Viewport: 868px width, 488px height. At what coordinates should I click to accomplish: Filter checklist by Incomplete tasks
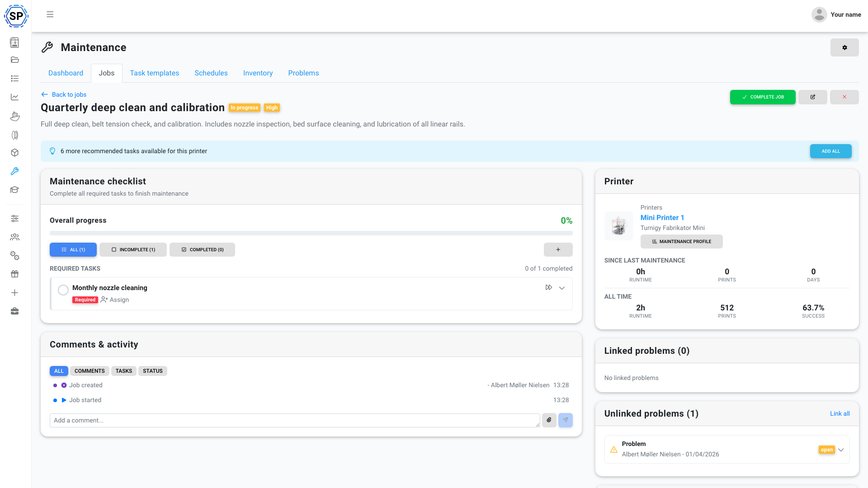click(x=133, y=249)
